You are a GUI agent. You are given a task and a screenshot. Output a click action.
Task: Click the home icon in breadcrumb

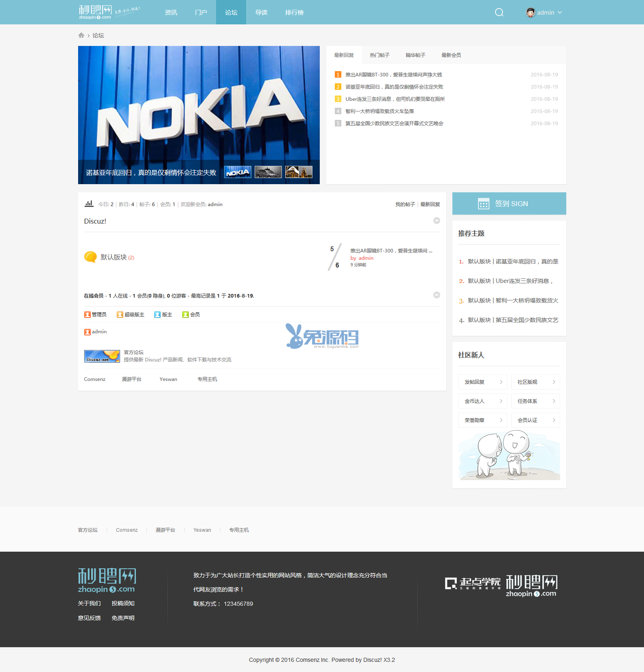pos(81,35)
